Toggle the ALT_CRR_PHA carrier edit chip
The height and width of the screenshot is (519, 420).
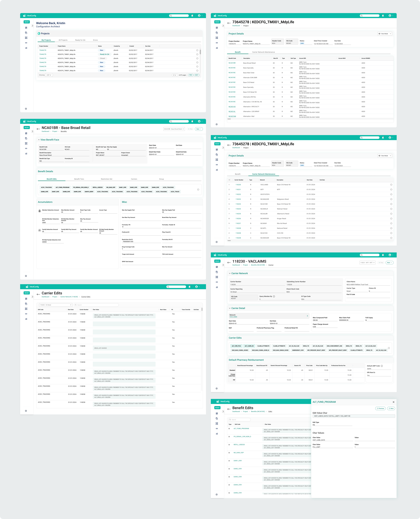click(x=236, y=346)
